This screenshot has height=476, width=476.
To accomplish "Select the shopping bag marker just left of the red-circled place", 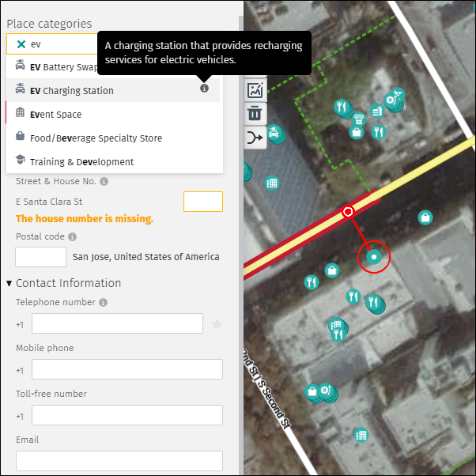I will pyautogui.click(x=332, y=270).
